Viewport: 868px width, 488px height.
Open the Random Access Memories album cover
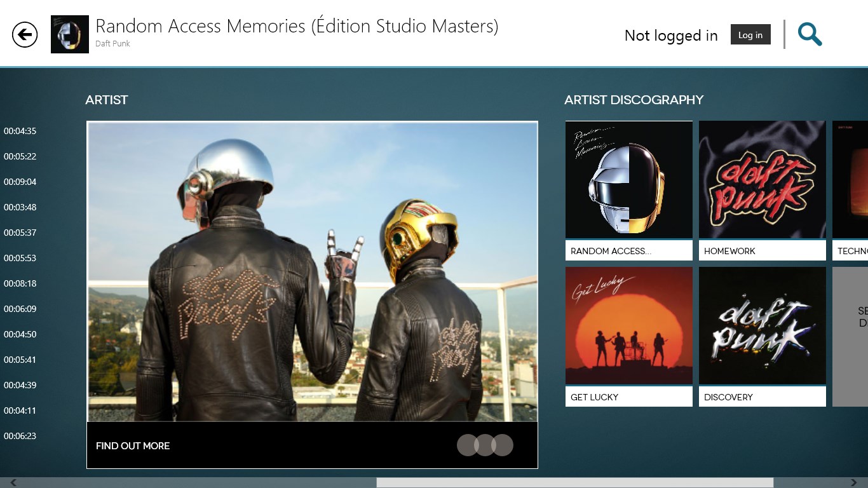tap(629, 180)
